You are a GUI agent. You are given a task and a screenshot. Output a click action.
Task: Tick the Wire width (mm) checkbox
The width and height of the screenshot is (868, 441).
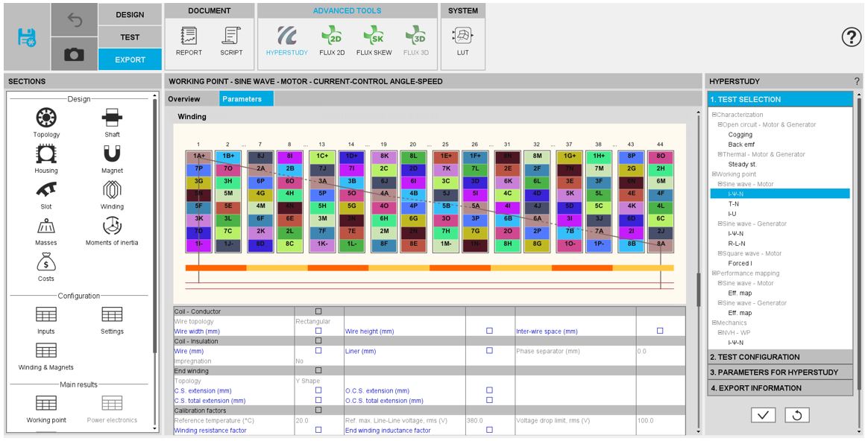tap(318, 331)
